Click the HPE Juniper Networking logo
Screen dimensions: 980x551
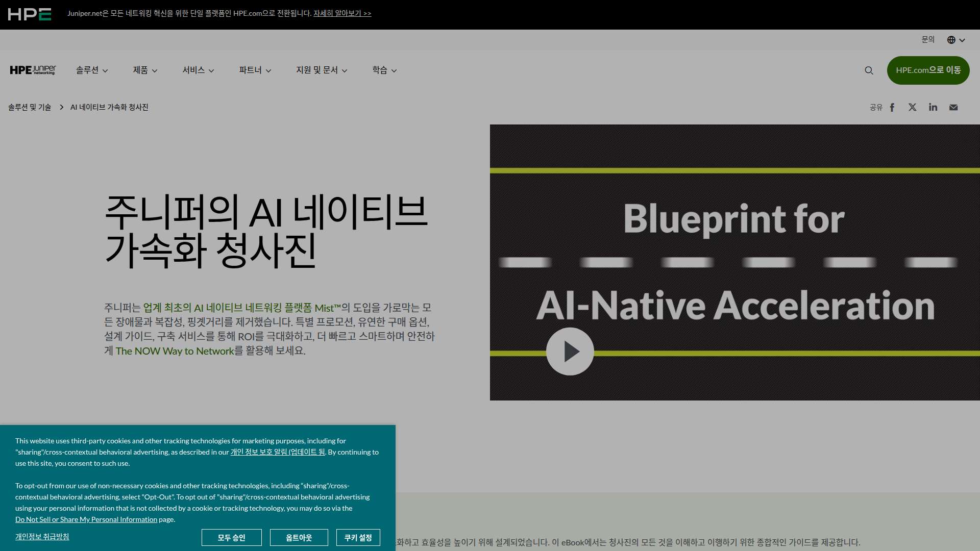click(33, 70)
